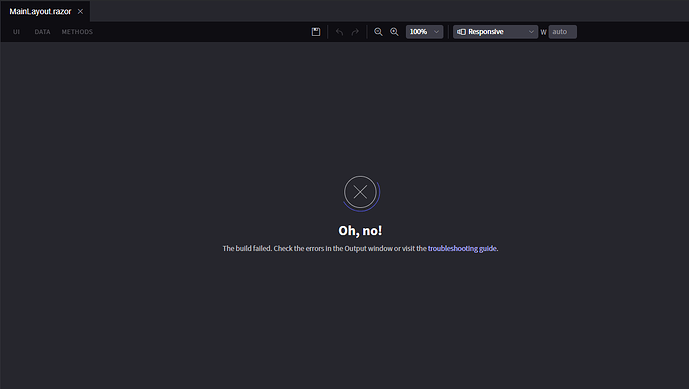Open the Responsive device dropdown
Screen dimensions: 689x389
(x=495, y=32)
